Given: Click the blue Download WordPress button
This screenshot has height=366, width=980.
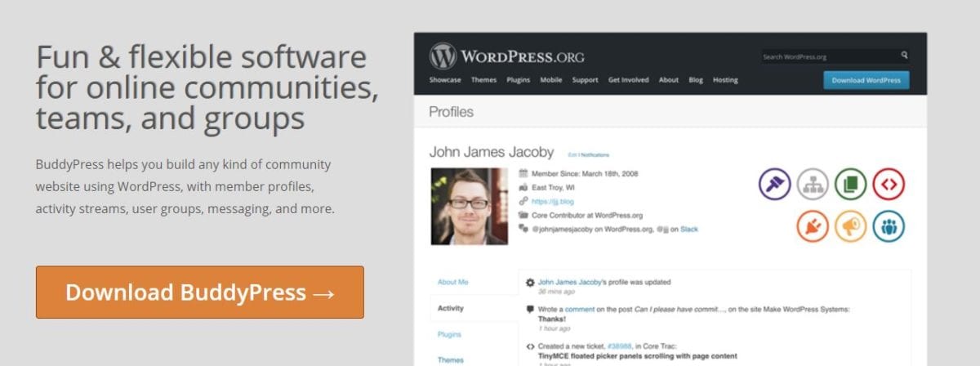Looking at the screenshot, I should click(x=865, y=80).
